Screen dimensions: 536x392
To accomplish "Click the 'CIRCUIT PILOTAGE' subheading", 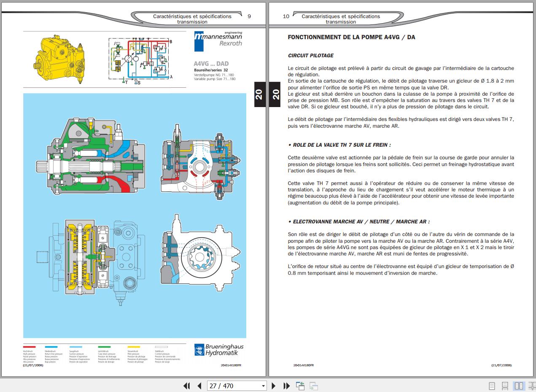I will click(311, 56).
